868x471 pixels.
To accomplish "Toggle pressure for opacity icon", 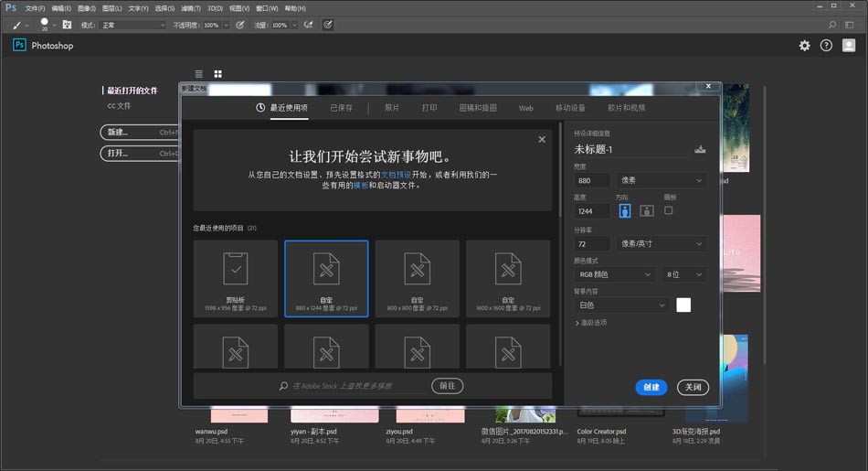I will tap(240, 25).
